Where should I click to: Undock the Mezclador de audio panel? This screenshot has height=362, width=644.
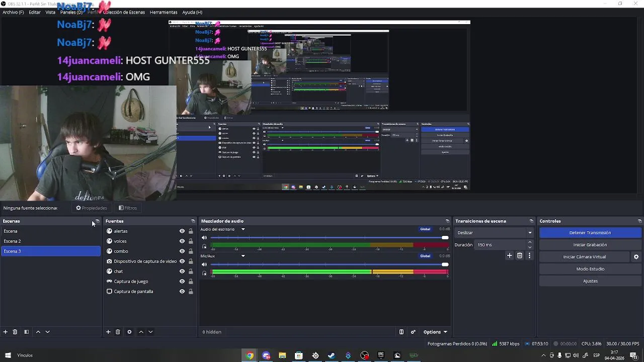tap(447, 221)
